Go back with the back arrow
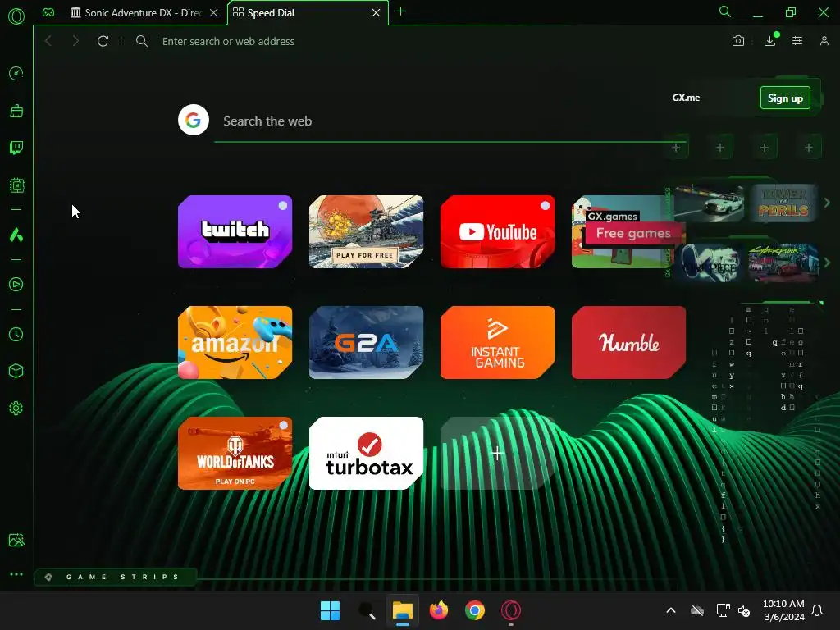The width and height of the screenshot is (840, 630). click(x=48, y=41)
